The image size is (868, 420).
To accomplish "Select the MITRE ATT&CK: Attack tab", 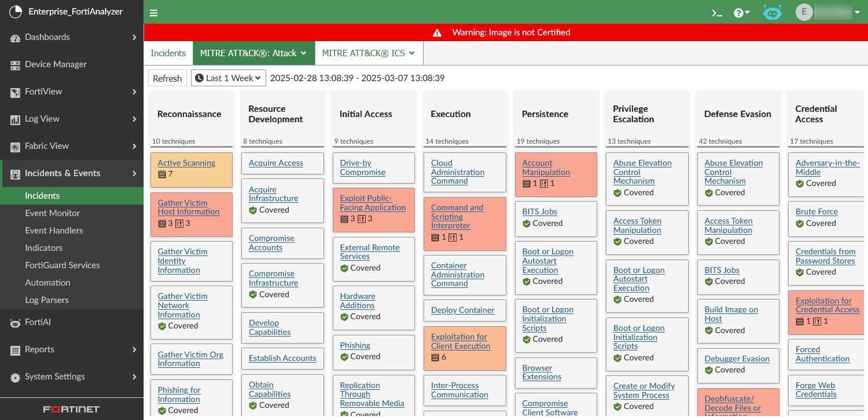I will pyautogui.click(x=253, y=53).
